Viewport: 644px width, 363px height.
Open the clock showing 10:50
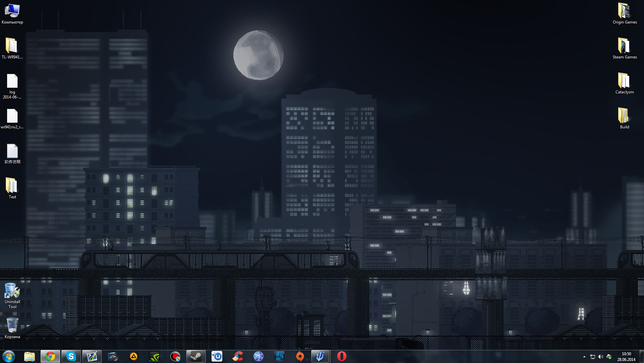pyautogui.click(x=626, y=357)
